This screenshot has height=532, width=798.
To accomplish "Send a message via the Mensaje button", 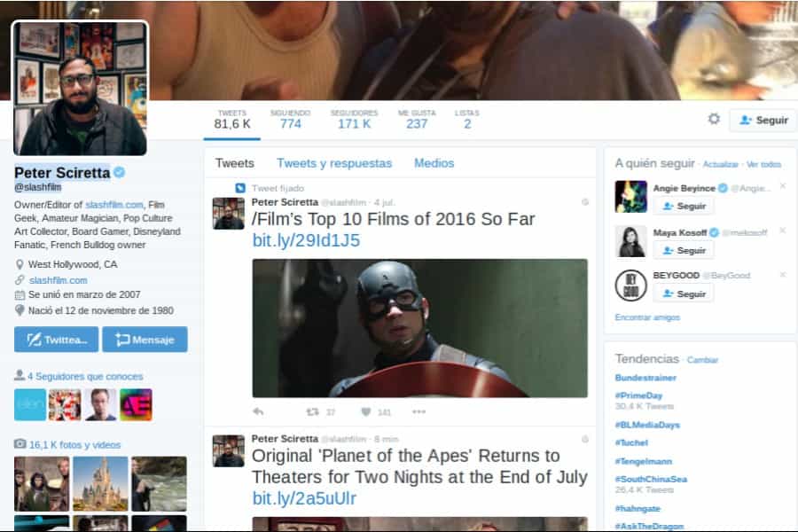I will click(x=145, y=340).
